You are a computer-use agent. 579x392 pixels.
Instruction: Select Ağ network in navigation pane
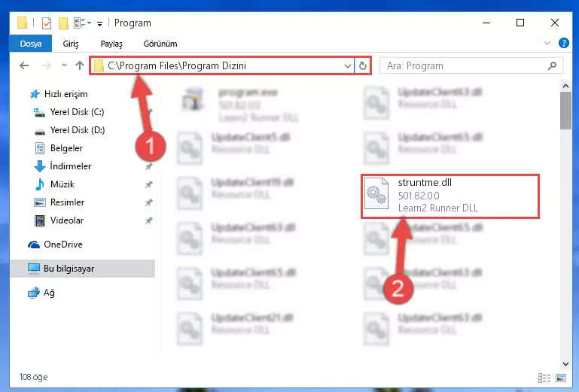49,293
